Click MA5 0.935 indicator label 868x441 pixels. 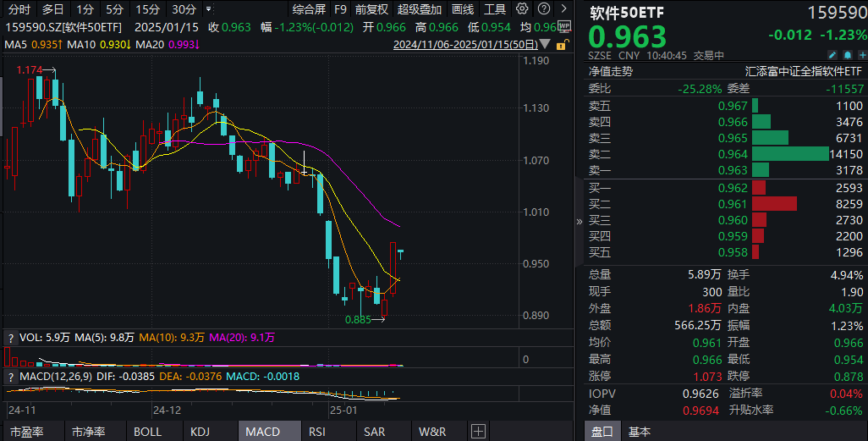(x=33, y=44)
